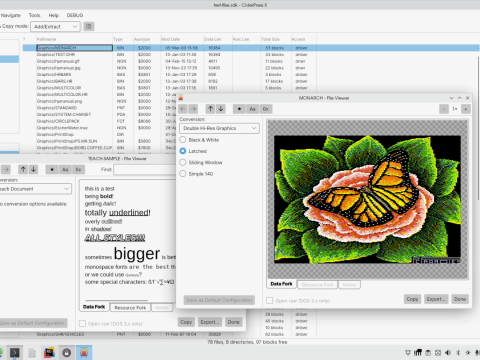
Task: Switch to Data Fork tab in MONARCH viewer
Action: click(x=281, y=284)
